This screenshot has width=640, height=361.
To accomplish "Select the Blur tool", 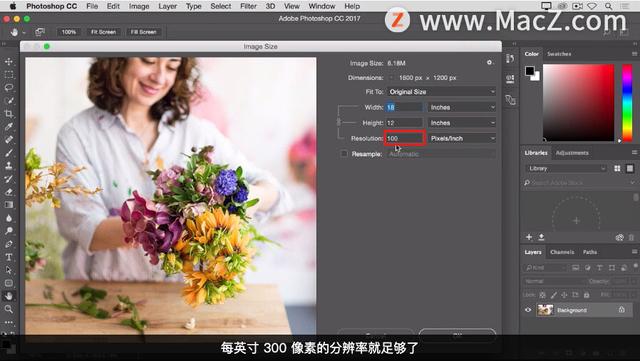I will pyautogui.click(x=9, y=218).
